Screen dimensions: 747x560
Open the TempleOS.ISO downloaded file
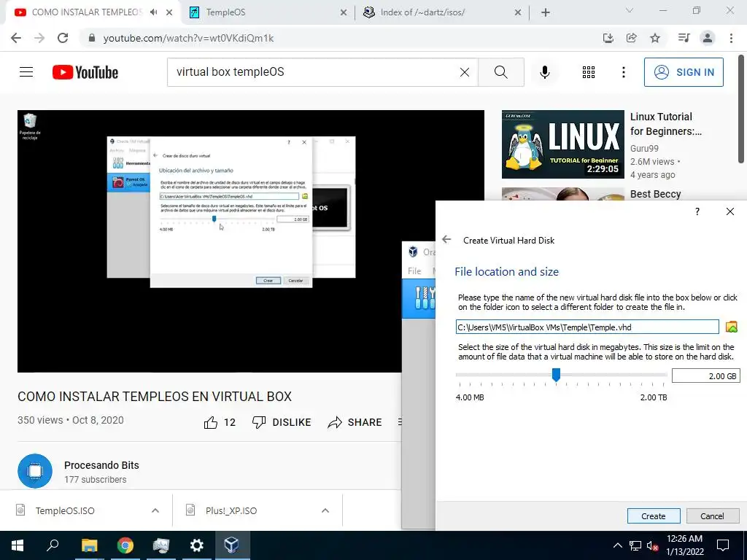[65, 510]
